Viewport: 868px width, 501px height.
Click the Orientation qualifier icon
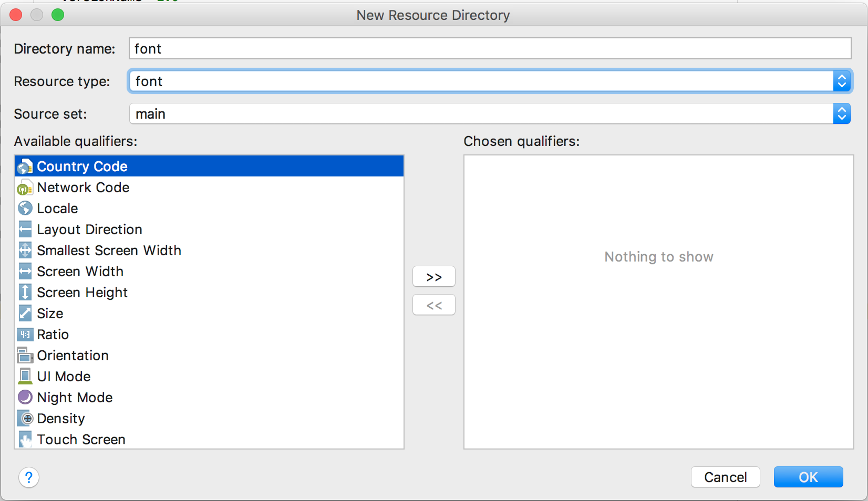(25, 355)
